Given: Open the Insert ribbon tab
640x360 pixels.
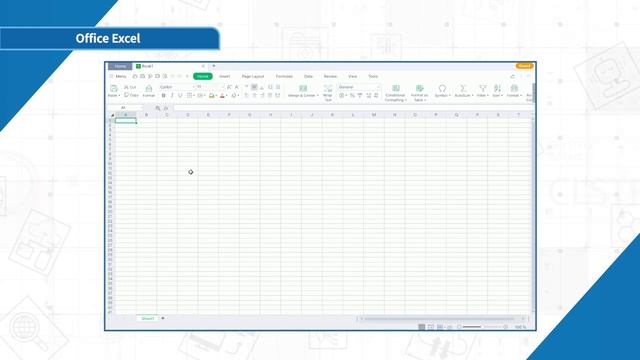Looking at the screenshot, I should tap(224, 76).
